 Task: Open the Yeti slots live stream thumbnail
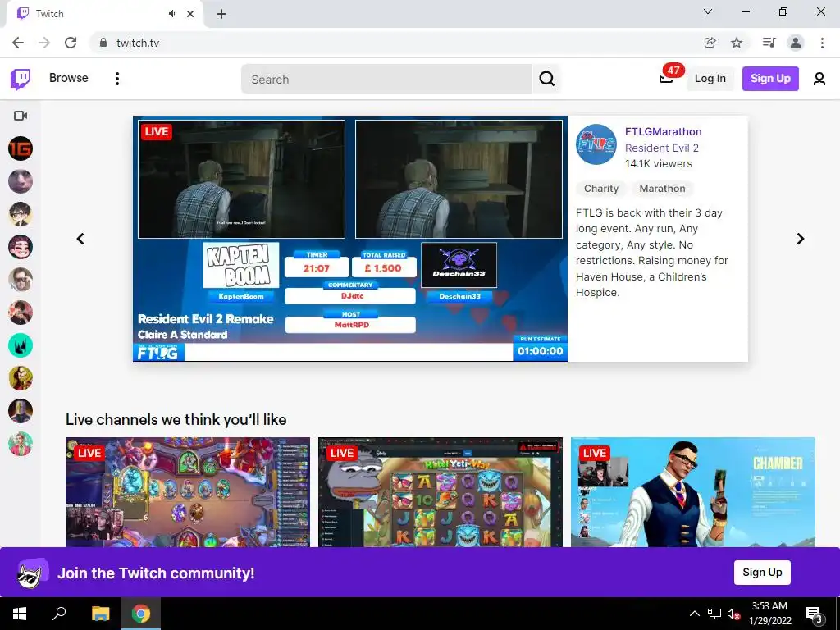(x=441, y=492)
